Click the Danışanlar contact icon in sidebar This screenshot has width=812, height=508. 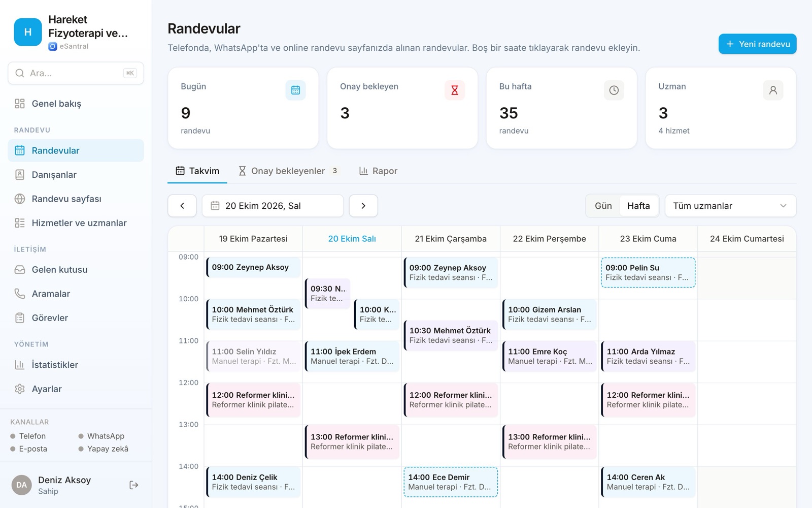(20, 175)
